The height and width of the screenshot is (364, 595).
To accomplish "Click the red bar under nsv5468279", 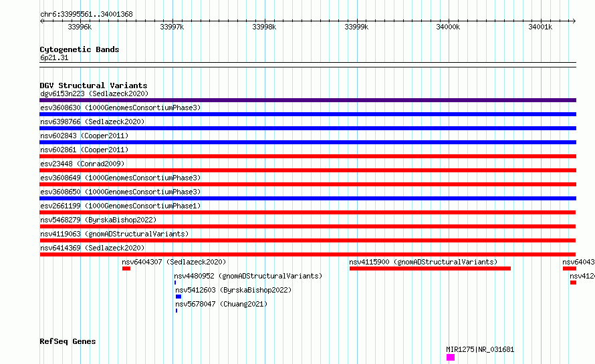I will tap(308, 226).
